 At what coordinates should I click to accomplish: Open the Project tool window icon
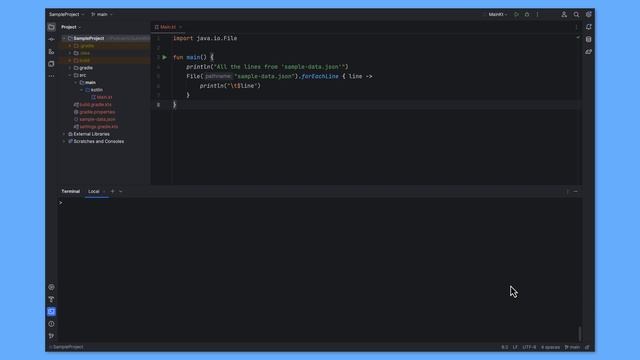[51, 27]
